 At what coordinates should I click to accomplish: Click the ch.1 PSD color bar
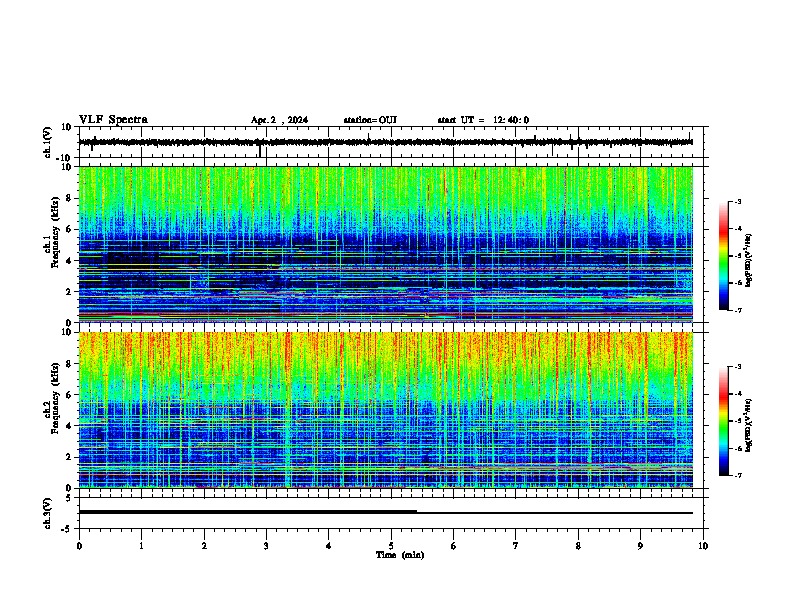click(724, 256)
